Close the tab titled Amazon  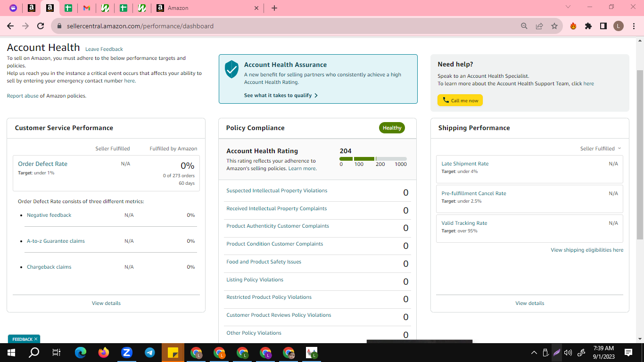point(256,8)
